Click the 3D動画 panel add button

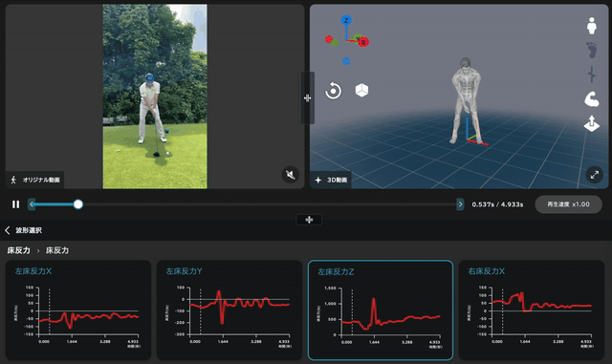pos(318,180)
